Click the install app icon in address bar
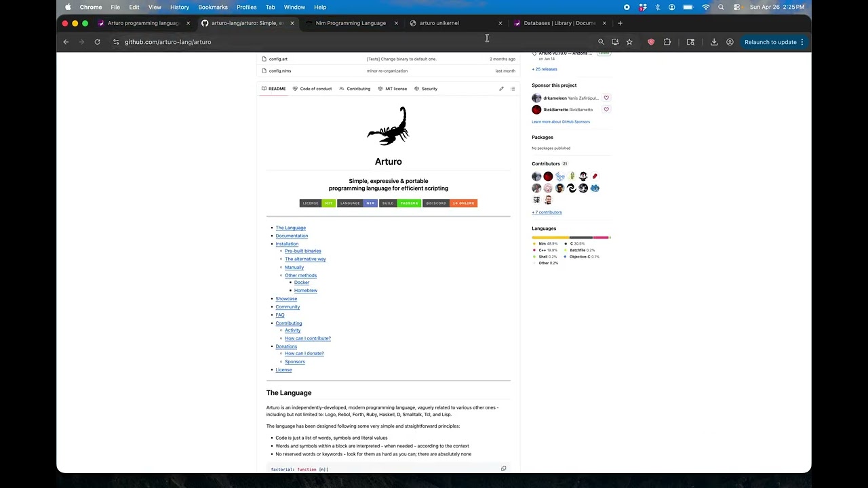868x488 pixels. coord(615,42)
